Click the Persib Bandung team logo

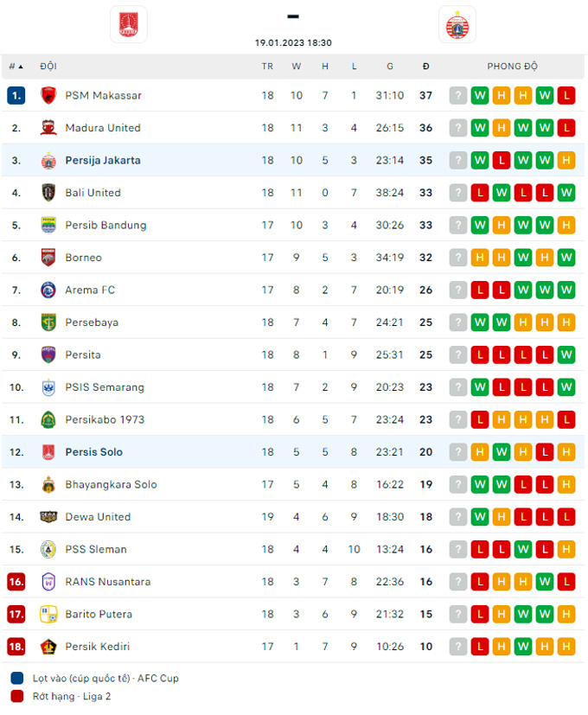tap(48, 225)
